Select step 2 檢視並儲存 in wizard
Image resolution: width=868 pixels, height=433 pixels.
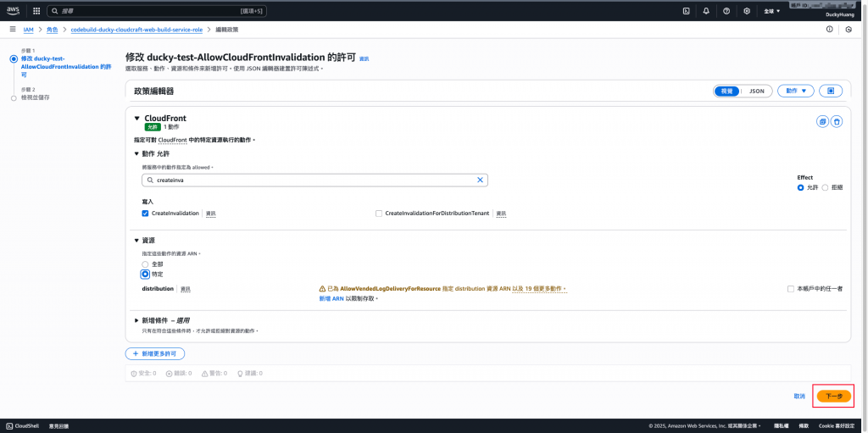pos(35,97)
